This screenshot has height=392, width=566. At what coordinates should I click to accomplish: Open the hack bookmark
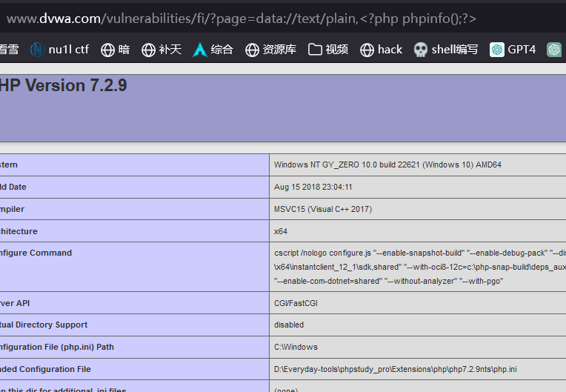coord(381,50)
